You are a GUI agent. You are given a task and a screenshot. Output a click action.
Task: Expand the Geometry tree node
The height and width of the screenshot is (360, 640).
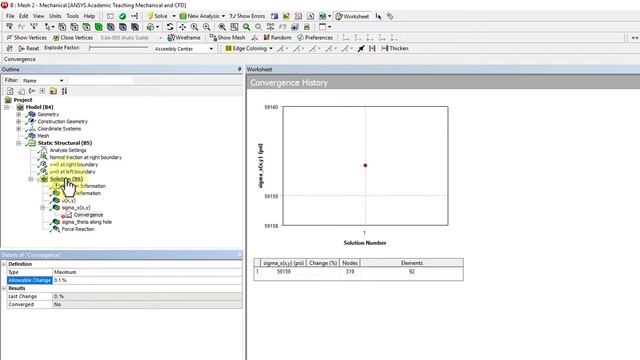(x=18, y=115)
